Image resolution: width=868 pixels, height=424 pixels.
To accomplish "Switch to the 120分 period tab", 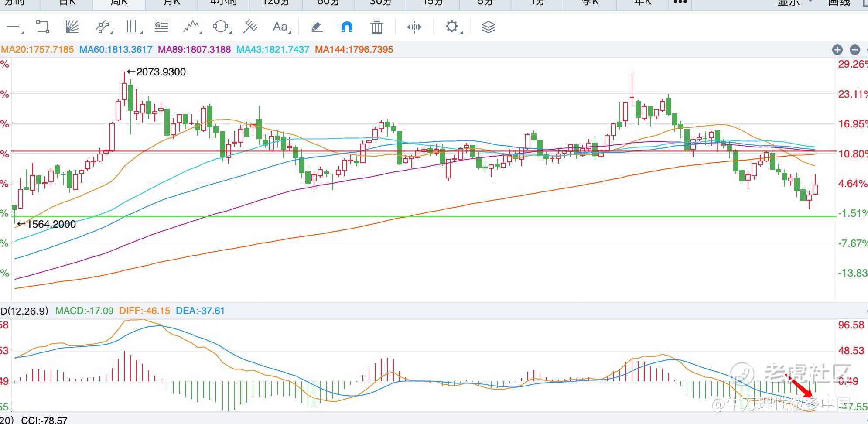I will coord(276,3).
